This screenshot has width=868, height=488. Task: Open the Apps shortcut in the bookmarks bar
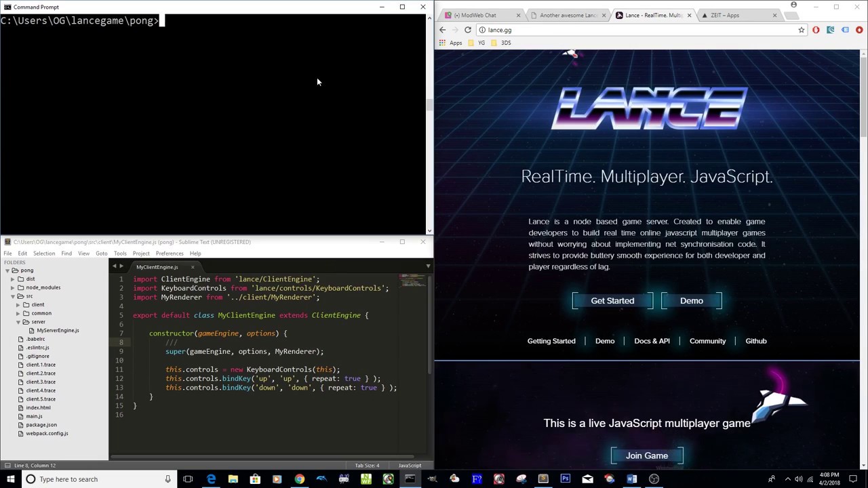[x=451, y=43]
